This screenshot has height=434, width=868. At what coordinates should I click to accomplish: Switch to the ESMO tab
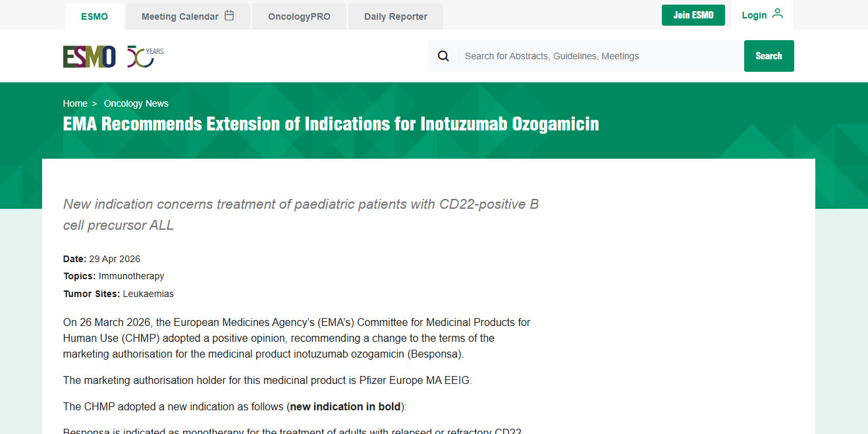pyautogui.click(x=94, y=16)
